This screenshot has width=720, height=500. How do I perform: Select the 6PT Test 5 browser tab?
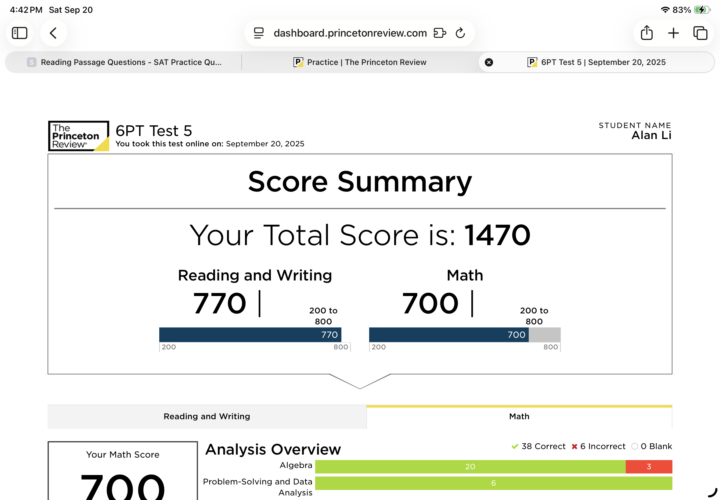[x=596, y=62]
